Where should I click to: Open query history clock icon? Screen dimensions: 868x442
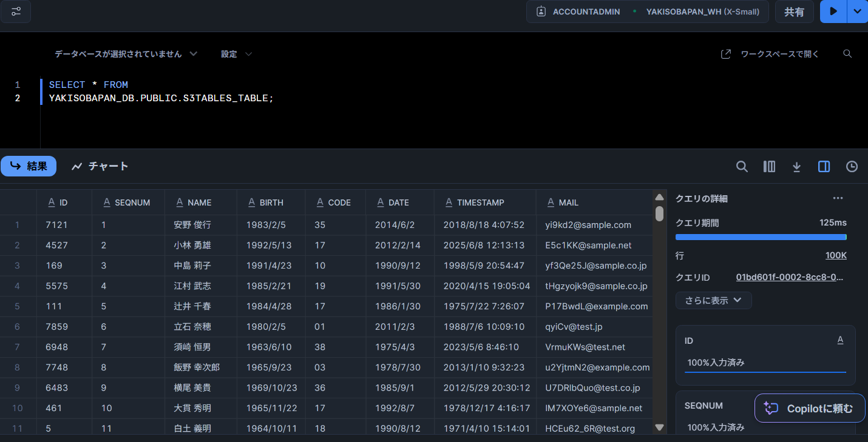click(x=852, y=166)
